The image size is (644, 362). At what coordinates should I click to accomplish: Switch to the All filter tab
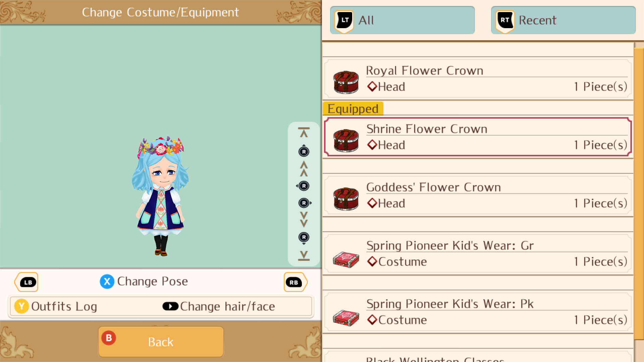402,20
